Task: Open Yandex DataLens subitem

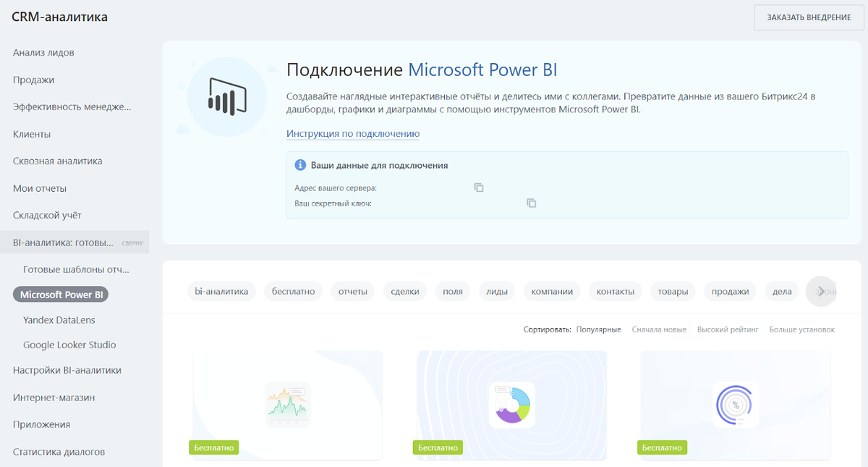Action: click(59, 319)
